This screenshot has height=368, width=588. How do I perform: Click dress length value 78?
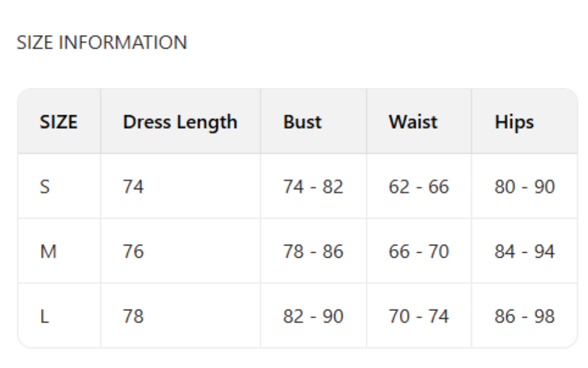(133, 316)
